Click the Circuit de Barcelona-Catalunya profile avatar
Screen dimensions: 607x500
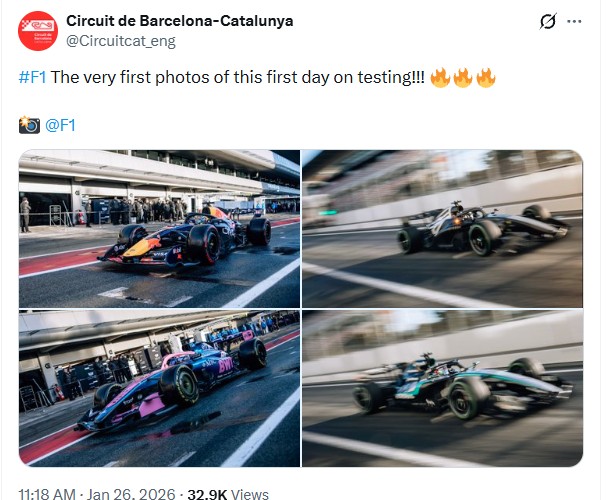click(x=39, y=30)
